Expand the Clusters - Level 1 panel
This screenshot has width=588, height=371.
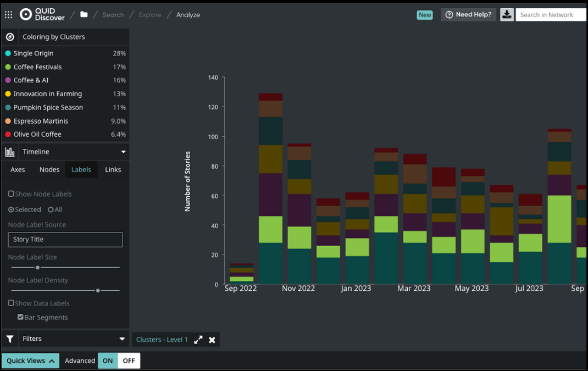198,340
